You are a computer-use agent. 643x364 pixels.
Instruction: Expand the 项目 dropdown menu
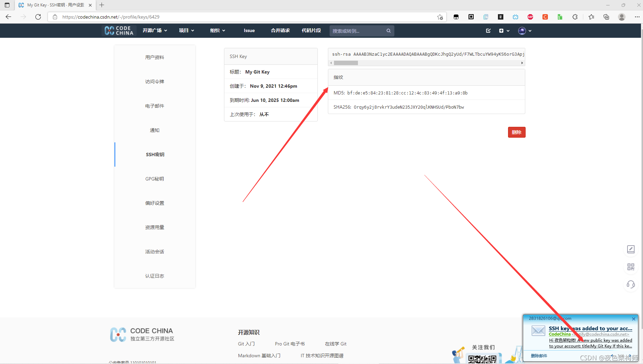click(x=187, y=31)
